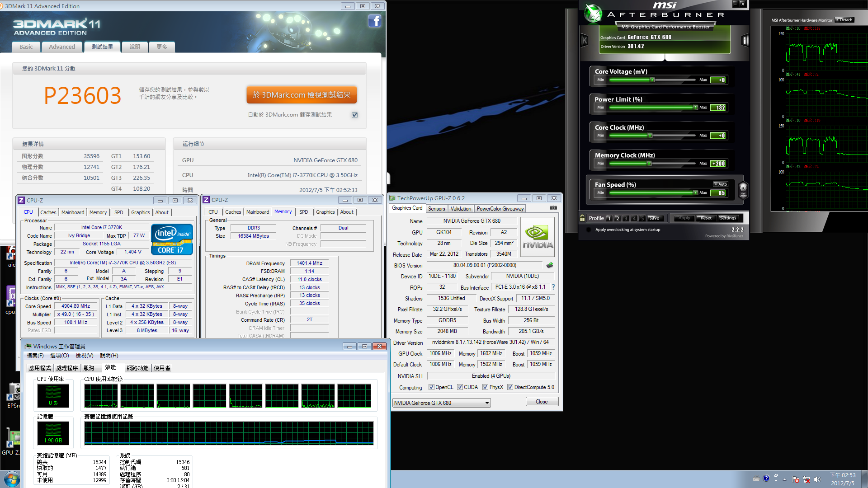Click the network disconnected tray icon

806,479
